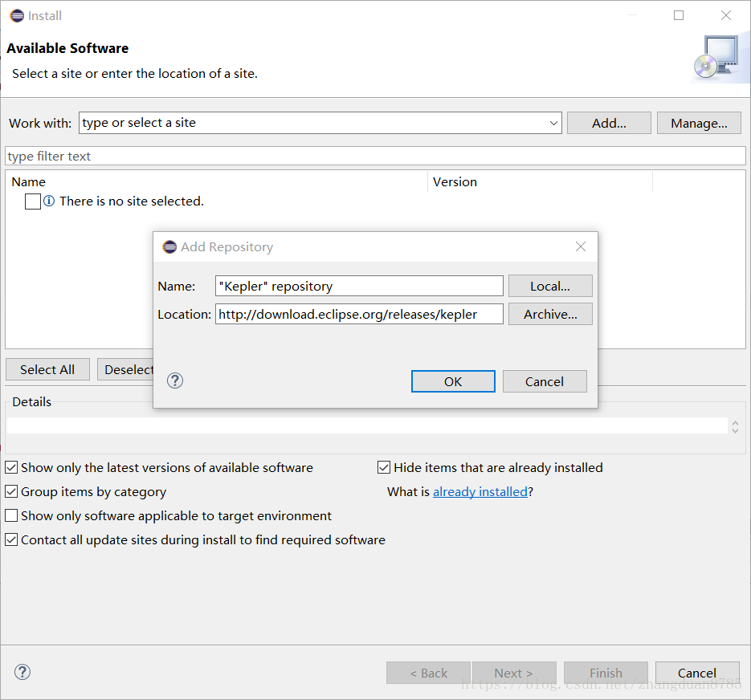751x700 pixels.
Task: Click the repository Location input field
Action: (x=359, y=314)
